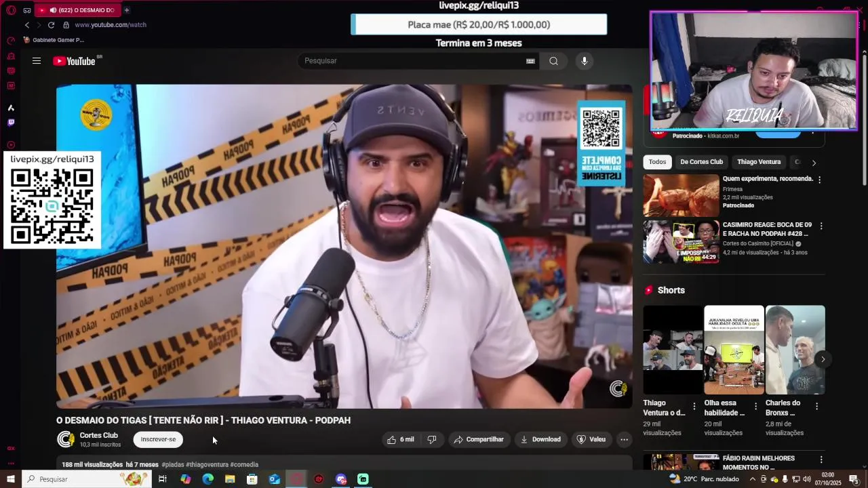Open the Charles do Bronxs short thumbnail
Screen dimensions: 868x488
(x=795, y=350)
